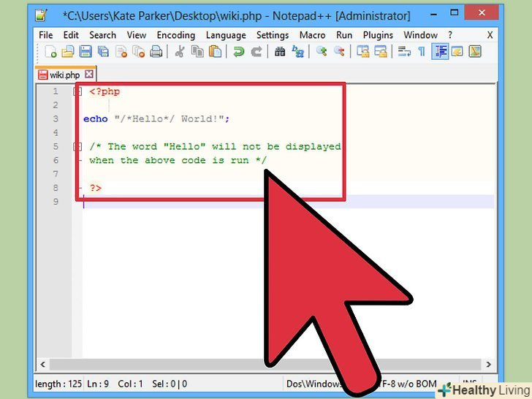532x399 pixels.
Task: Click the Redo arrow icon
Action: click(256, 52)
